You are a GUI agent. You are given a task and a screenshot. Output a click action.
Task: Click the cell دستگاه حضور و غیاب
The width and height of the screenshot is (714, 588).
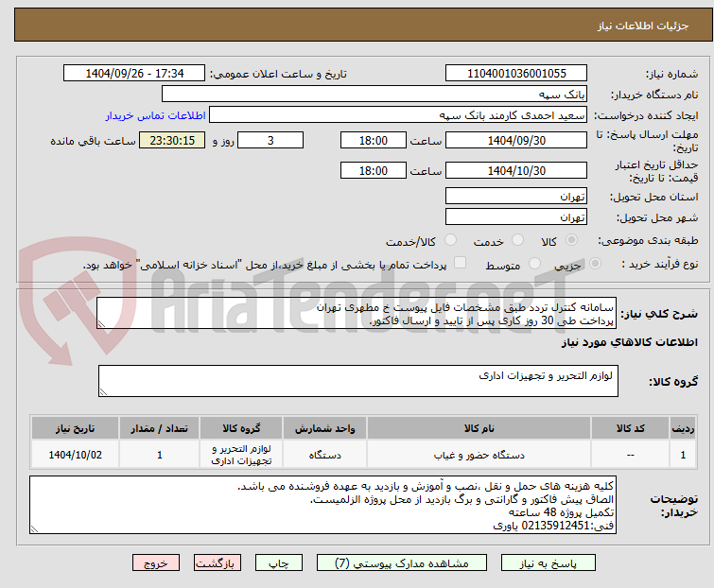[479, 455]
